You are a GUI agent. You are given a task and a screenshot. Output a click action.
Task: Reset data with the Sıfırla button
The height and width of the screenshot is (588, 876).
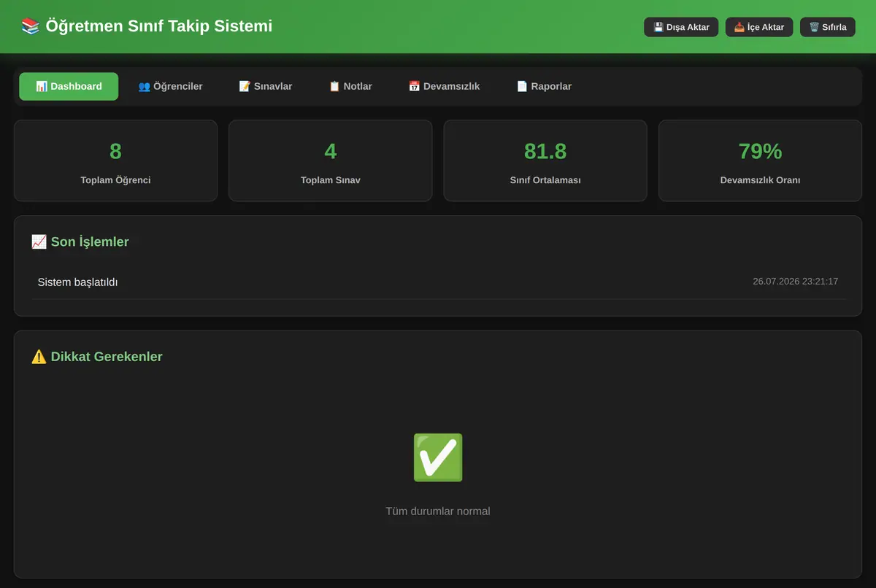click(828, 27)
